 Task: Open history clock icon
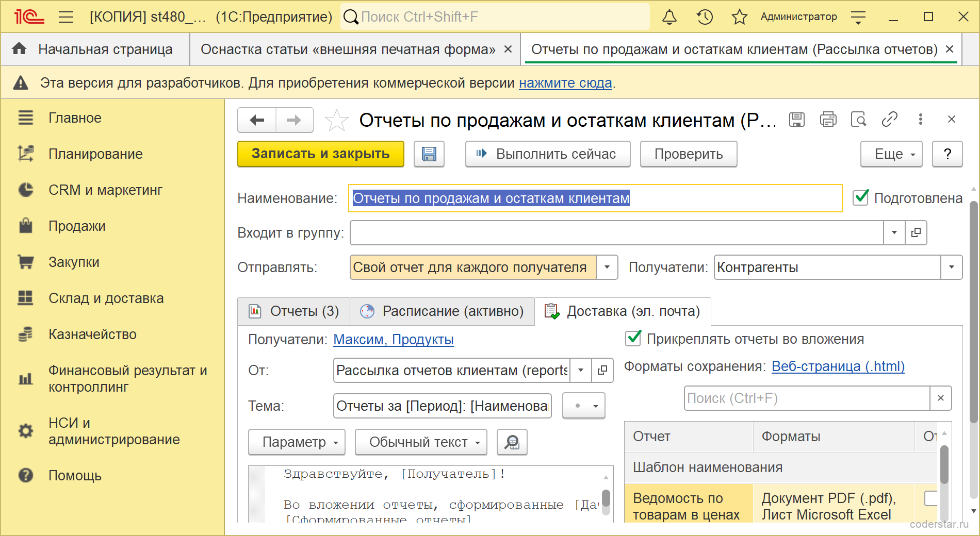[705, 17]
